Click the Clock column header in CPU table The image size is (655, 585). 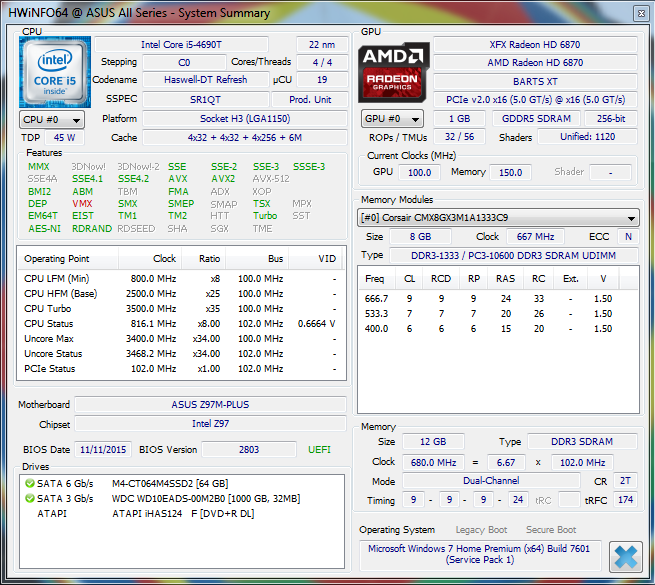pyautogui.click(x=151, y=259)
